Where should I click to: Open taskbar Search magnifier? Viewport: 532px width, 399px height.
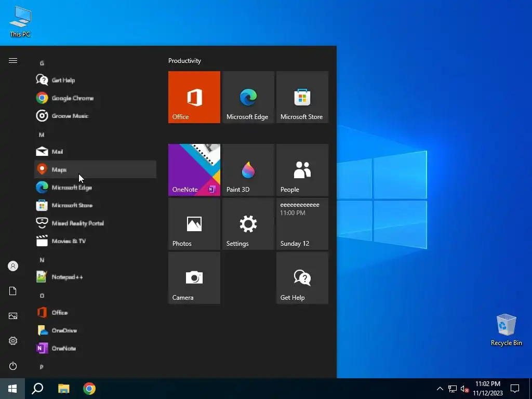click(x=37, y=389)
